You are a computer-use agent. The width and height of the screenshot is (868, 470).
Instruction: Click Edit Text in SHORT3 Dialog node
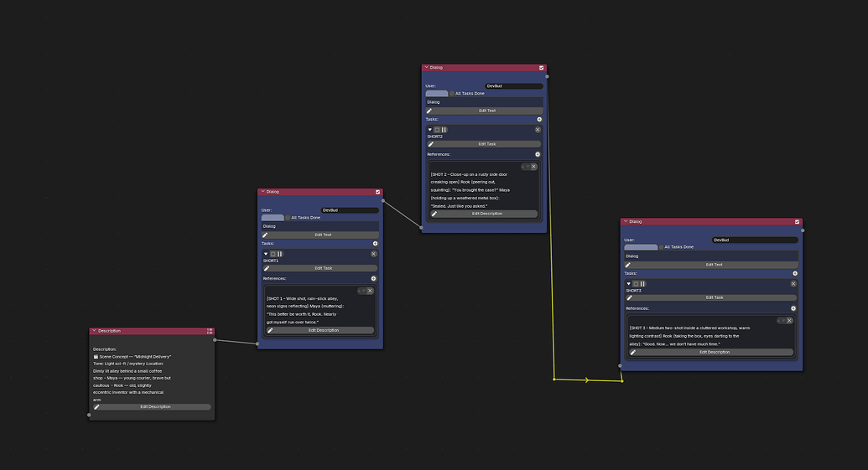coord(711,265)
